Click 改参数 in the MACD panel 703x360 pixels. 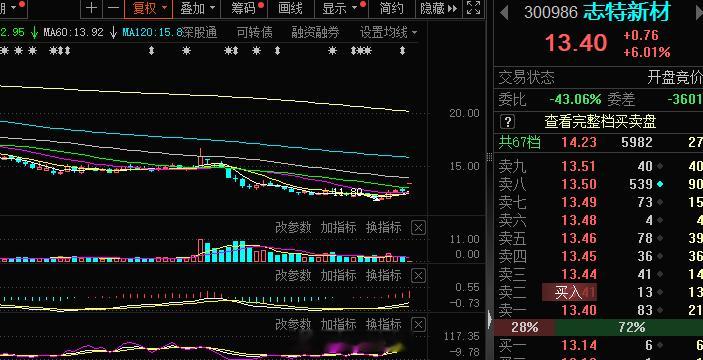point(293,275)
